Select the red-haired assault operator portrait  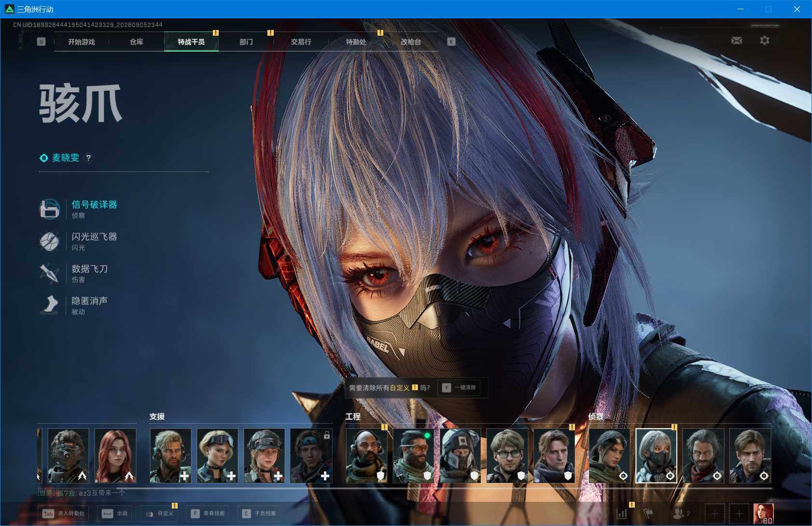coord(115,455)
